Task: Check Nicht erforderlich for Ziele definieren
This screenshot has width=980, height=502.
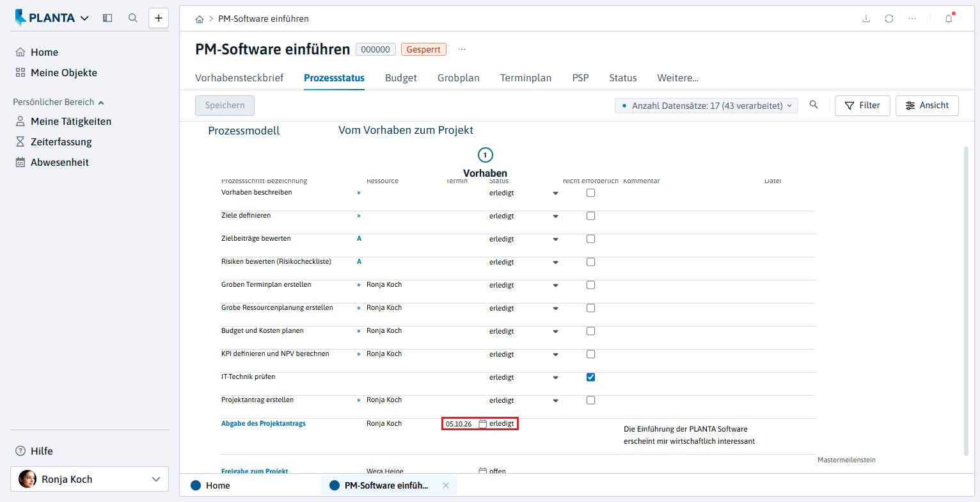Action: click(591, 216)
